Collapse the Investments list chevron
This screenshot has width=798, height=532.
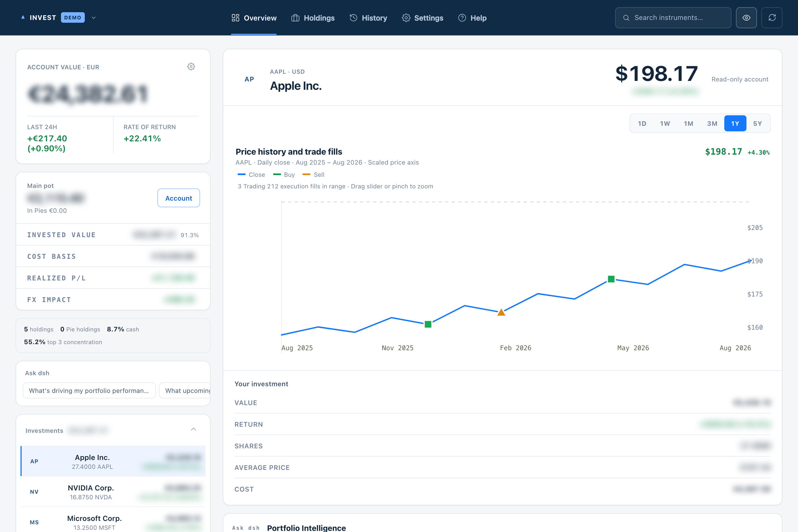pos(193,429)
